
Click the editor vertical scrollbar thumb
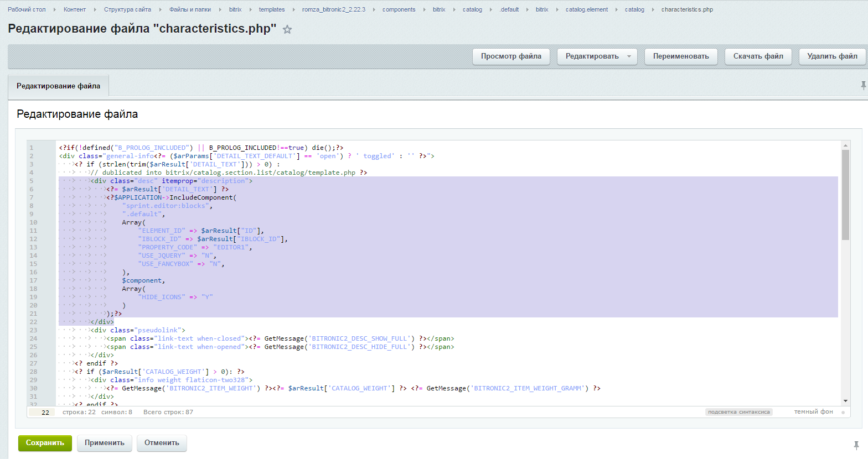[845, 195]
